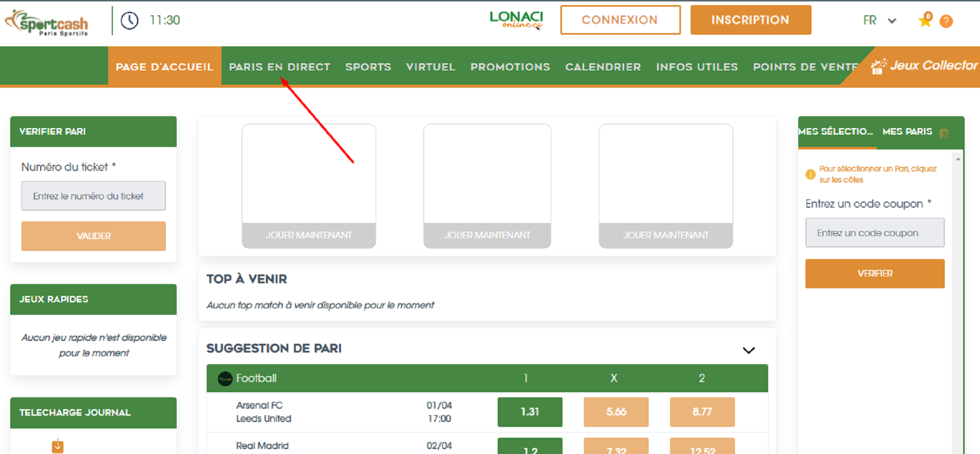Click the journal download icon

[x=58, y=445]
